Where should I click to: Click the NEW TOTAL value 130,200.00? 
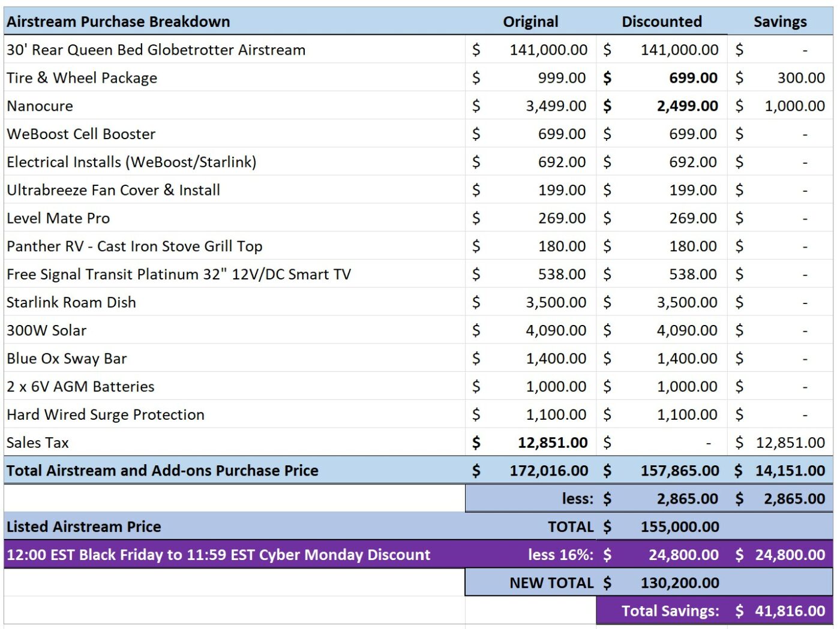[679, 583]
